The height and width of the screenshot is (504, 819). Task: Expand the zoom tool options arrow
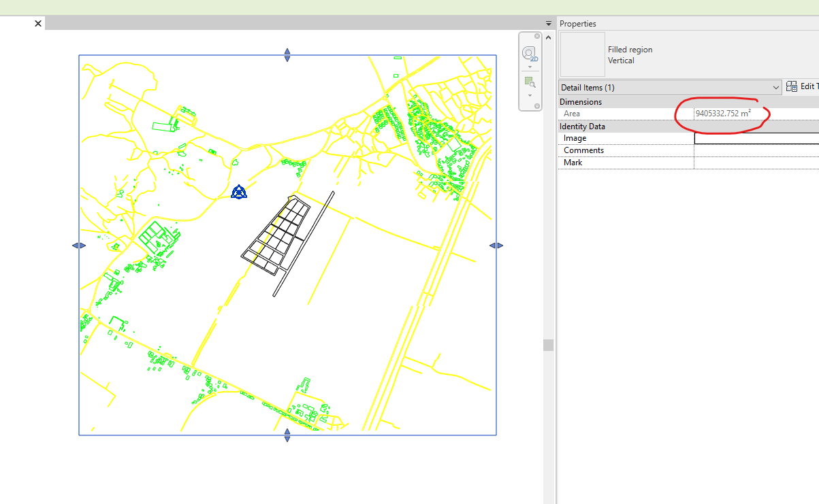pos(530,94)
